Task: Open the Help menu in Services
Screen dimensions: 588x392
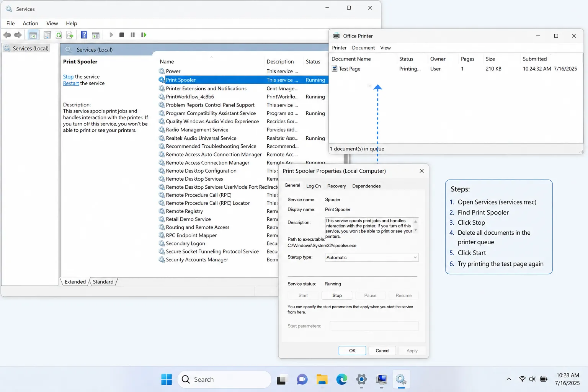Action: [x=71, y=23]
